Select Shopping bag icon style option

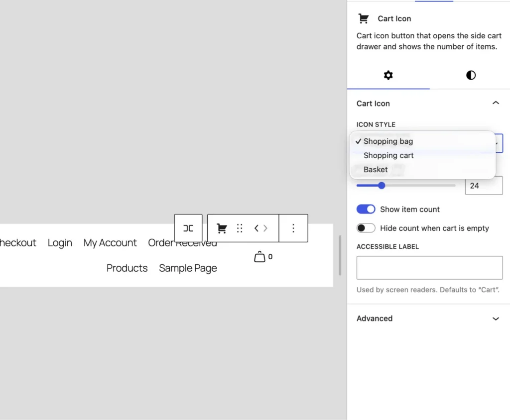point(422,141)
